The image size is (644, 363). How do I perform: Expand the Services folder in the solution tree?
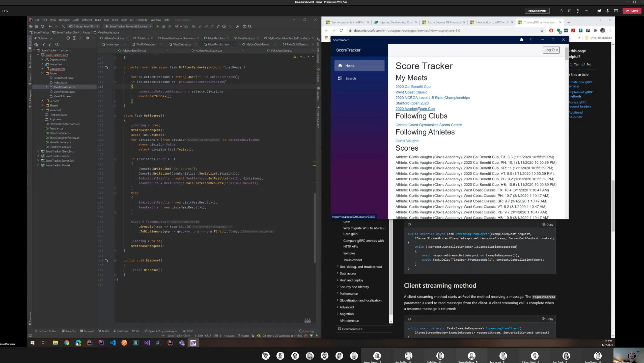[x=42, y=101]
